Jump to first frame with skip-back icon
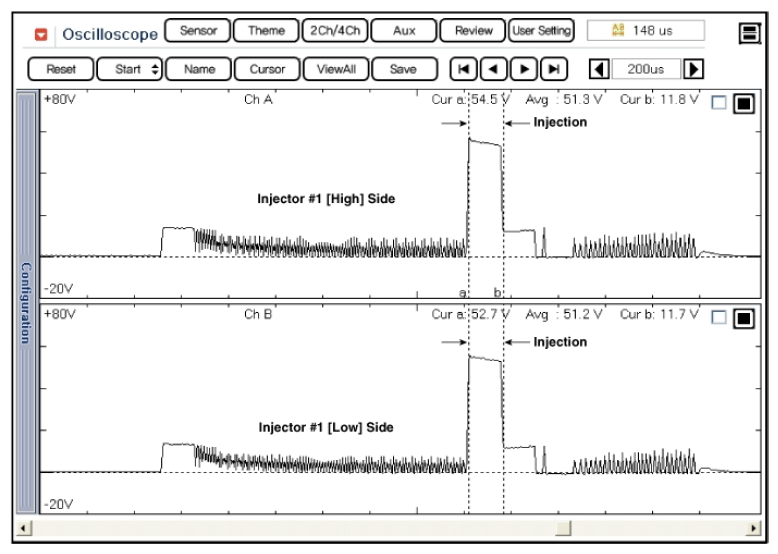This screenshot has width=778, height=554. pos(463,69)
